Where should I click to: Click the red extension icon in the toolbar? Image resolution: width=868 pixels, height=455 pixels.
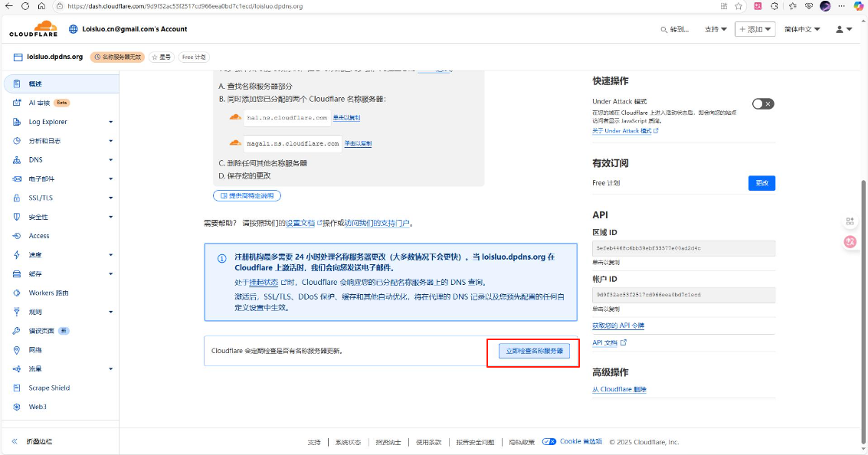click(x=758, y=6)
